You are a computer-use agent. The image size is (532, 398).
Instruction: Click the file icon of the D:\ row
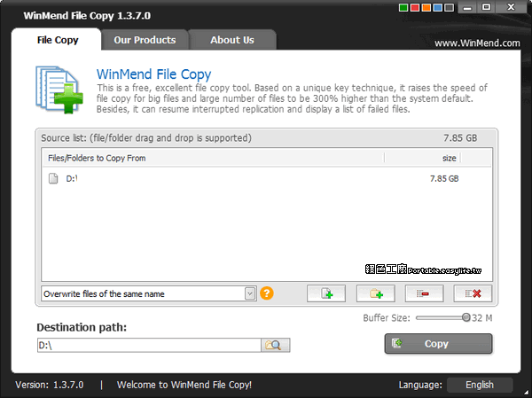pyautogui.click(x=53, y=178)
